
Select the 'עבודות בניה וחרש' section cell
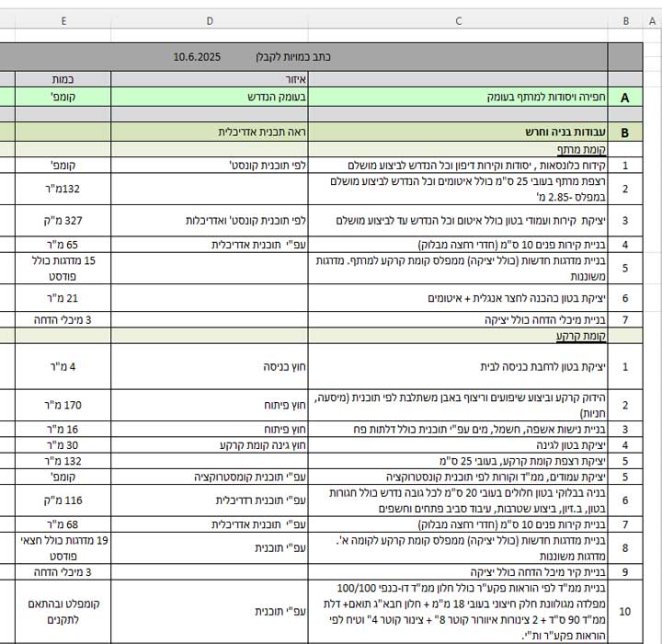459,132
